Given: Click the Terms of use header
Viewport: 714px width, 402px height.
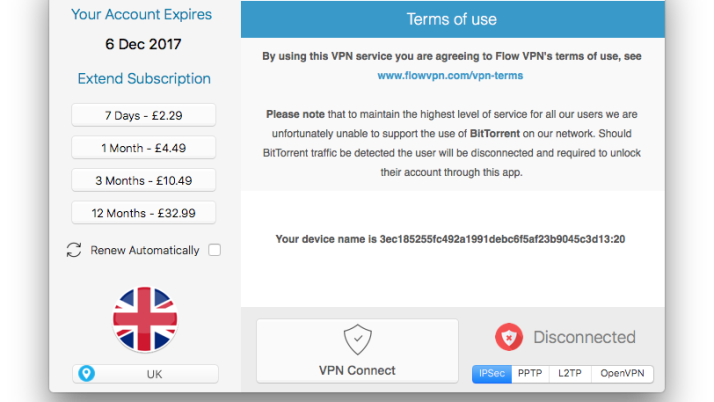Looking at the screenshot, I should (451, 19).
